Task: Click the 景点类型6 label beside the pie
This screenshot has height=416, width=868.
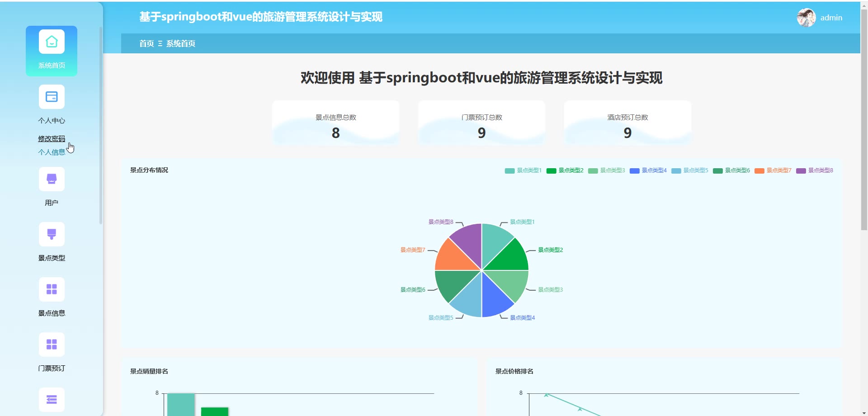Action: tap(413, 290)
